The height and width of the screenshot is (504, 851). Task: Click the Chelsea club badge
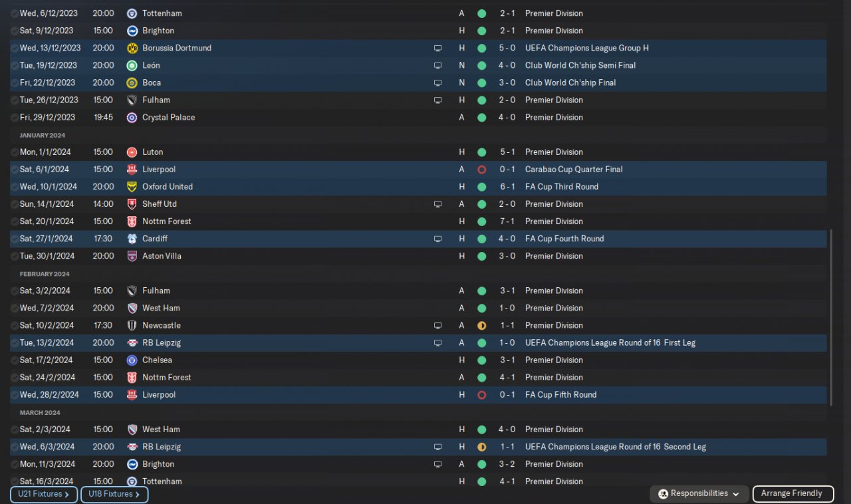click(x=132, y=360)
